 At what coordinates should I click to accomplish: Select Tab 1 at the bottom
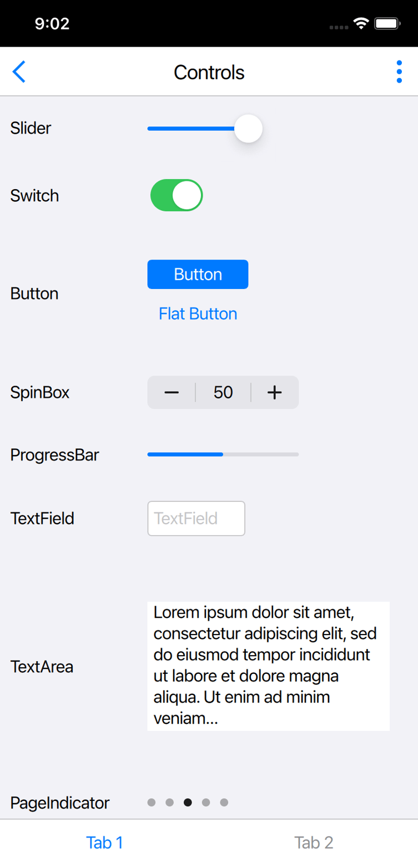[x=104, y=842]
